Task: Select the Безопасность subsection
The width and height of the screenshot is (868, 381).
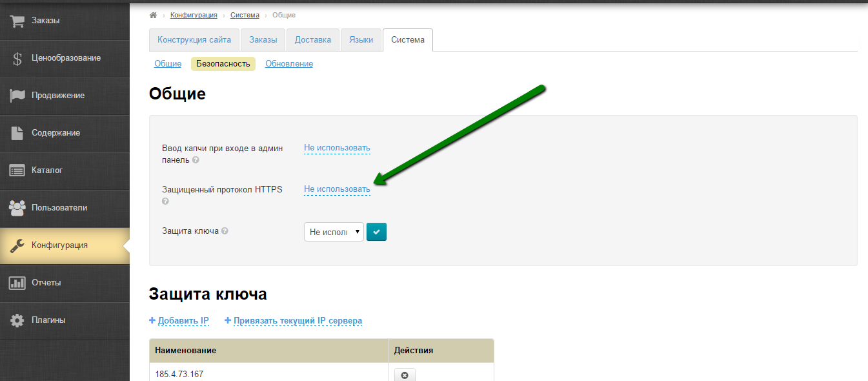Action: click(x=223, y=64)
